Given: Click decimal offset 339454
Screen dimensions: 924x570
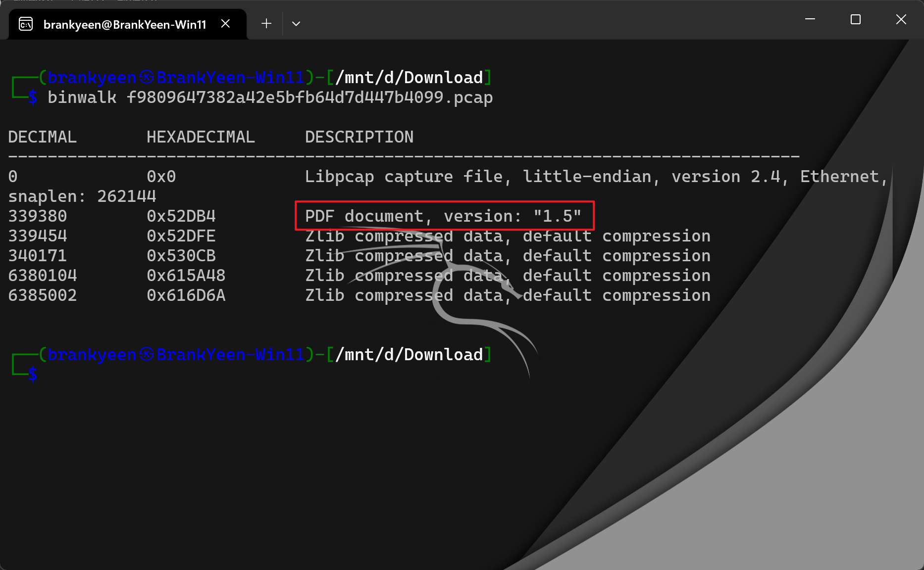Looking at the screenshot, I should pos(38,236).
